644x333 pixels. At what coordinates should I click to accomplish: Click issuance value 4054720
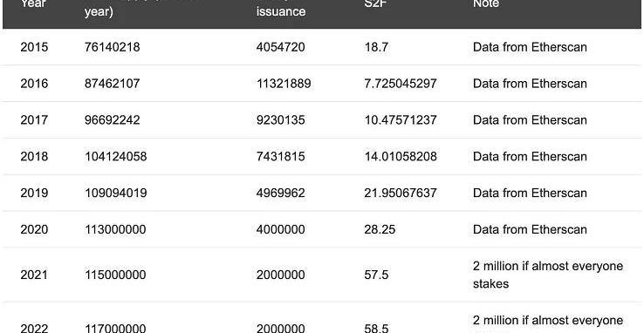280,47
